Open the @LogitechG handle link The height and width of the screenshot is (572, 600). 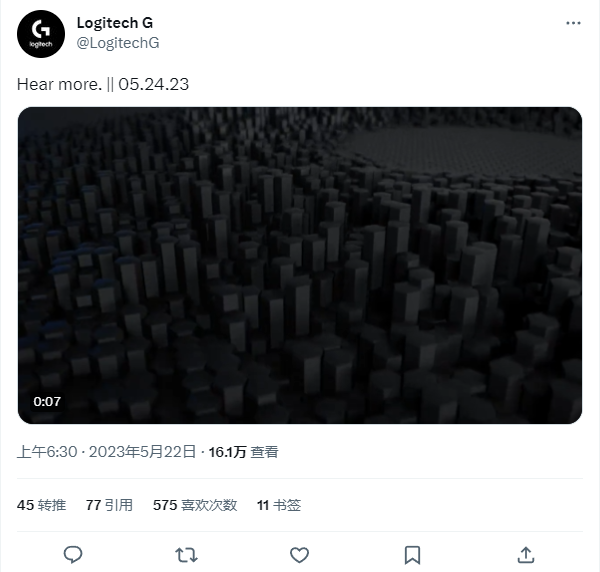tap(118, 43)
